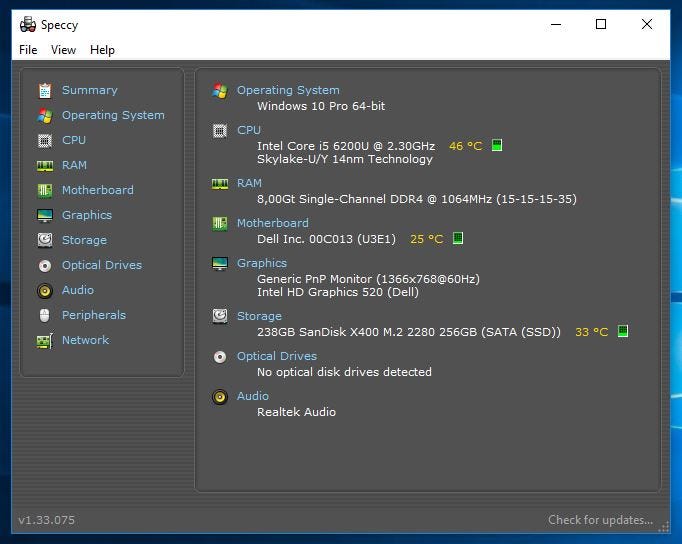Click 'Windows 10 Pro 64-bit' text
Screen dimensions: 682x544
click(x=321, y=106)
